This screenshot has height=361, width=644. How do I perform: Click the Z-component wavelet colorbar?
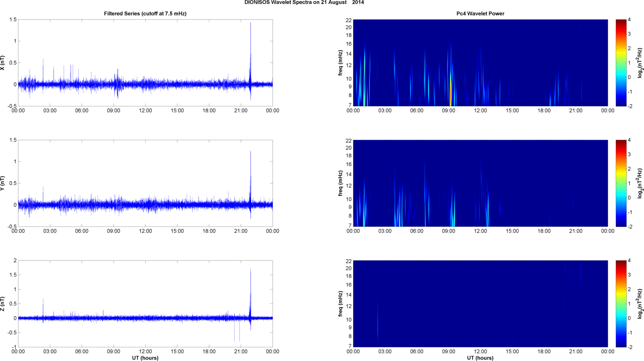point(621,304)
